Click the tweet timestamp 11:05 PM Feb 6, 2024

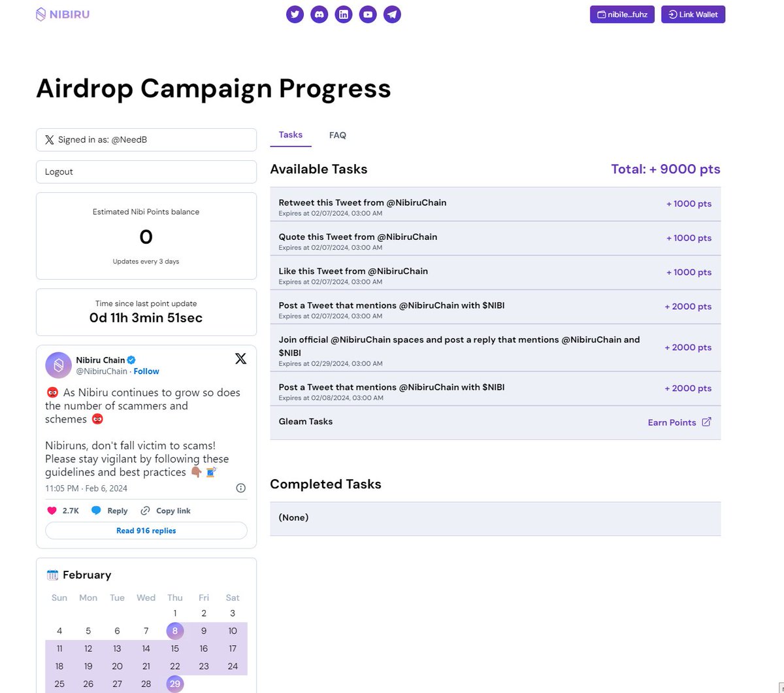pos(86,488)
